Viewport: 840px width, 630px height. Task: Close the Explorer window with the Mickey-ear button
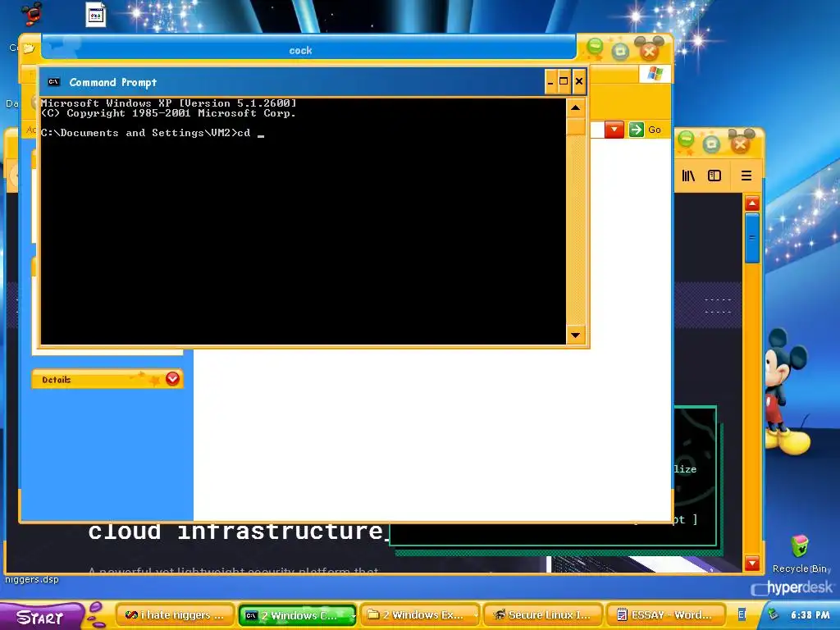[650, 50]
